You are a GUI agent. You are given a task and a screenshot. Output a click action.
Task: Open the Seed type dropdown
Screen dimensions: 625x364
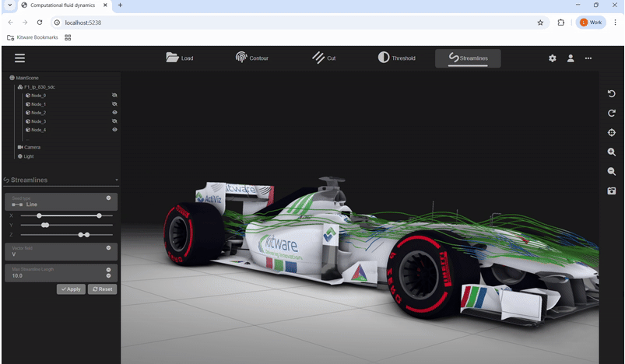coord(61,201)
